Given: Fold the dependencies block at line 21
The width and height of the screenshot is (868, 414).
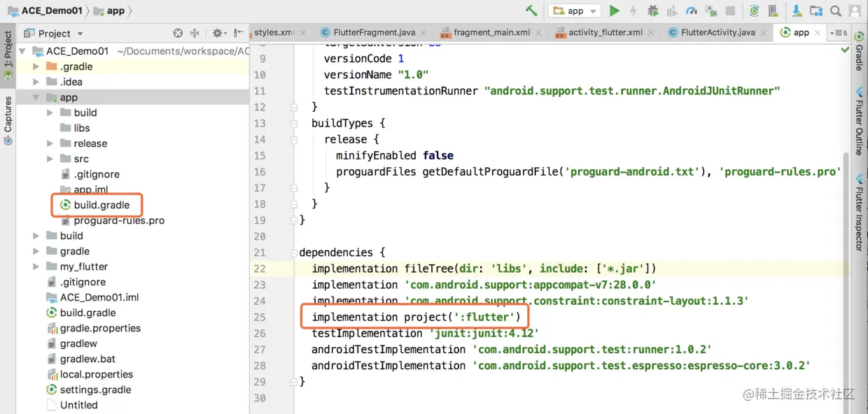Looking at the screenshot, I should pyautogui.click(x=294, y=252).
